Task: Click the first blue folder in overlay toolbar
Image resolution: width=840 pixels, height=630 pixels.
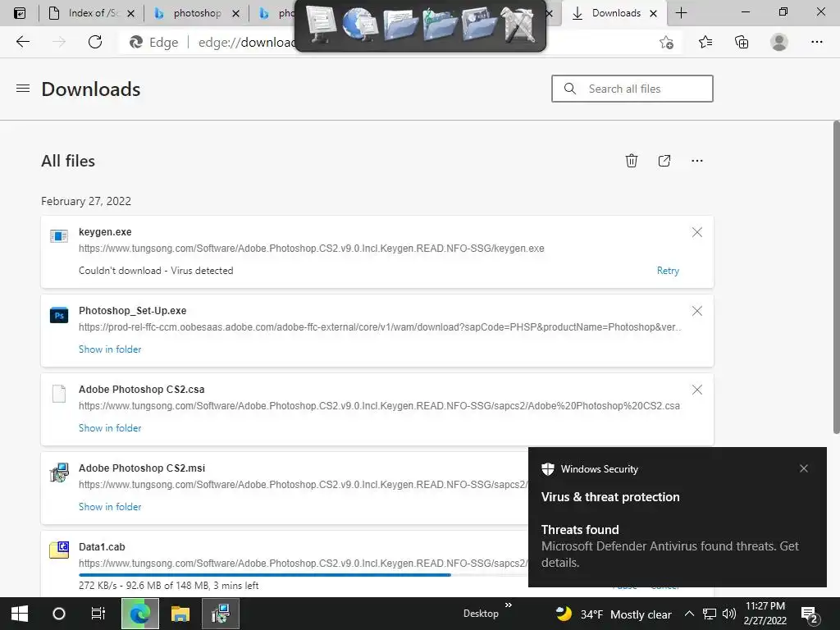Action: coord(400,25)
